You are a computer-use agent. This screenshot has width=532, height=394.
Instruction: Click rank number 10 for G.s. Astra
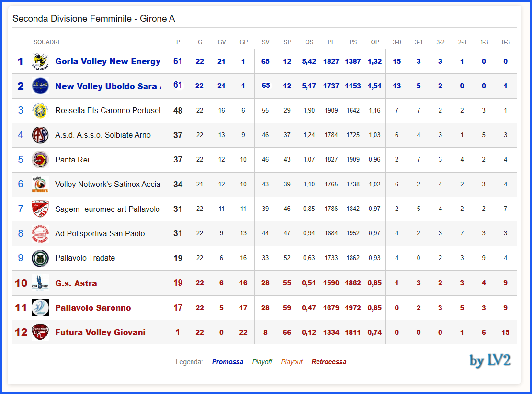pyautogui.click(x=21, y=283)
